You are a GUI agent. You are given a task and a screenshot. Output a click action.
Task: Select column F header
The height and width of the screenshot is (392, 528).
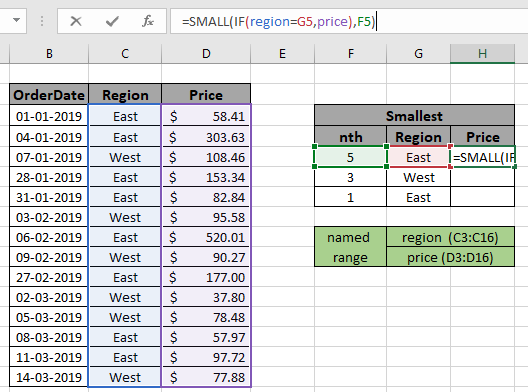(351, 54)
